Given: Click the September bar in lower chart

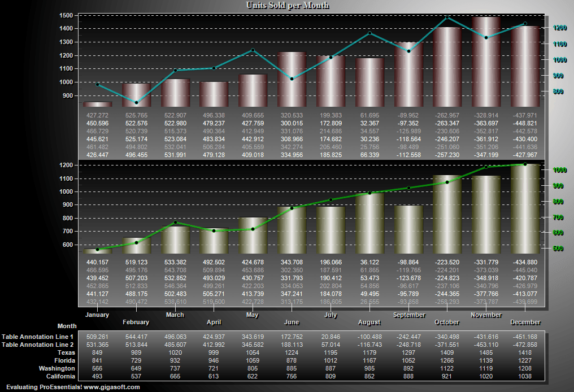Looking at the screenshot, I should point(408,229).
